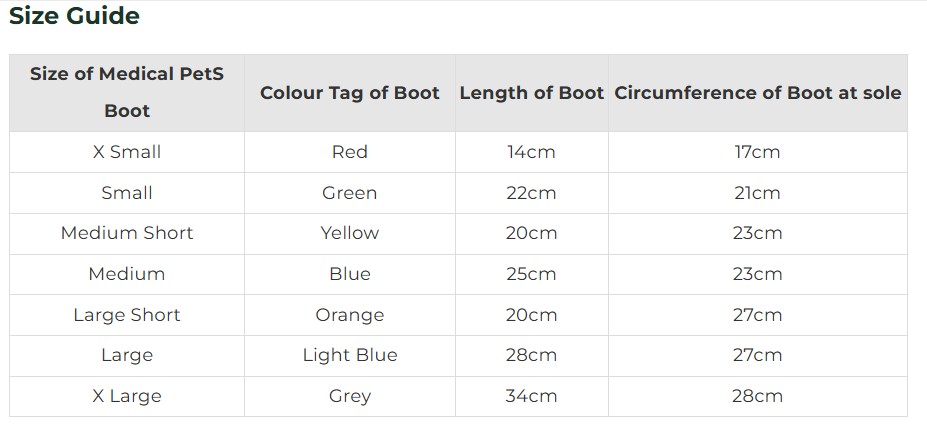This screenshot has width=927, height=432.
Task: Select the Large Short size cell
Action: tap(127, 315)
